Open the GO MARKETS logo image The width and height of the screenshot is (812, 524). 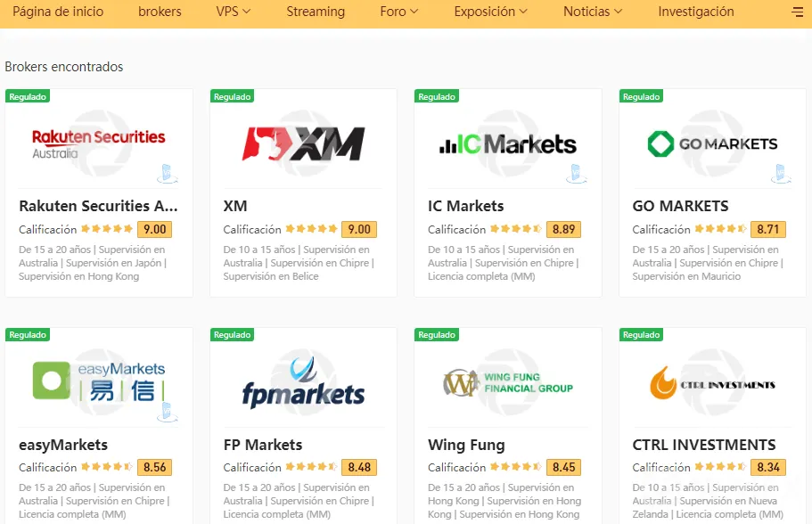coord(712,143)
